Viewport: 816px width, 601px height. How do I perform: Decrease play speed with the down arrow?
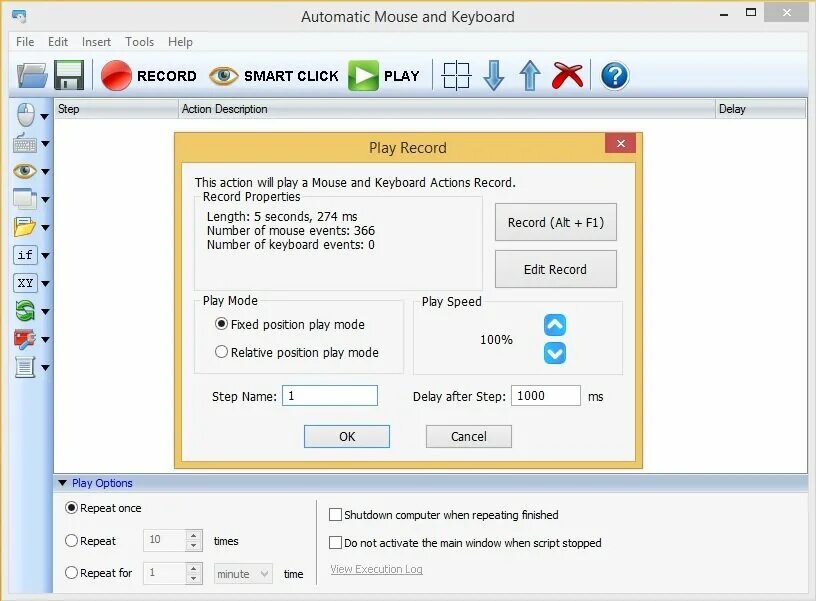(555, 353)
